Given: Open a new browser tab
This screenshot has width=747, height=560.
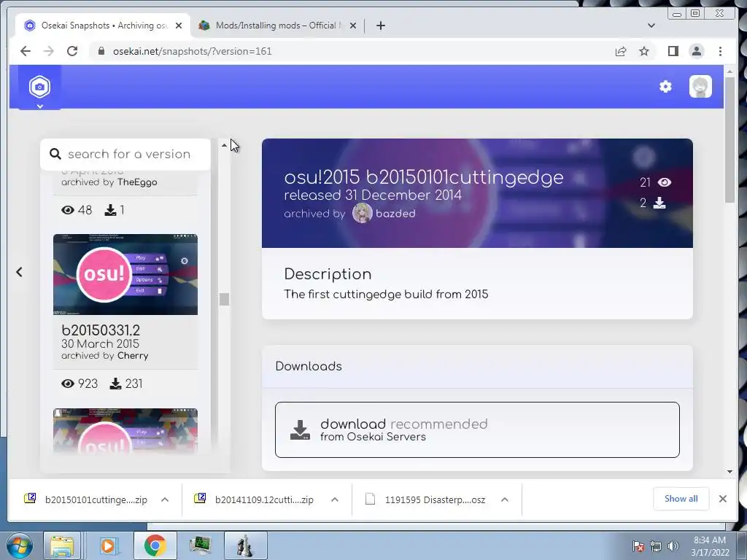Looking at the screenshot, I should click(x=380, y=26).
